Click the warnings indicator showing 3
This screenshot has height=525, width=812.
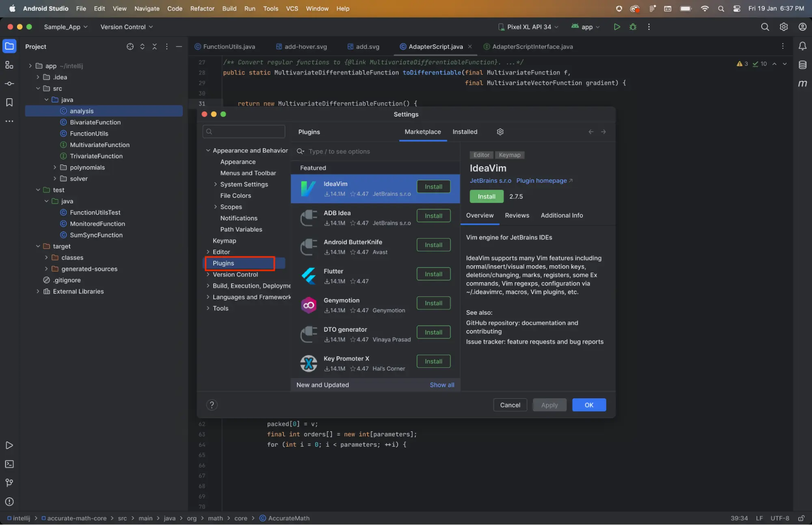[x=742, y=64]
